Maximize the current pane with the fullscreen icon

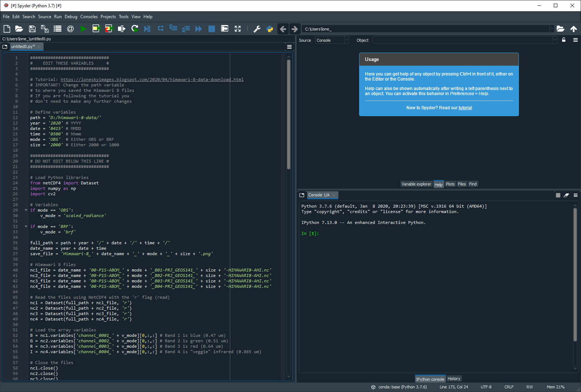click(237, 29)
